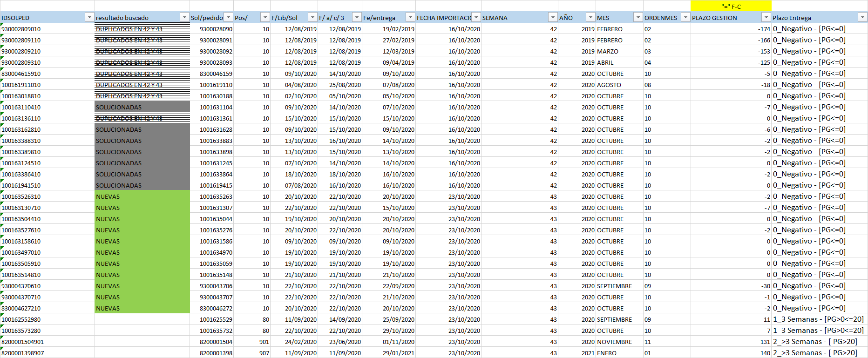Expand the F/Lib/Sol filter arrow
The height and width of the screenshot is (358, 868).
point(312,17)
